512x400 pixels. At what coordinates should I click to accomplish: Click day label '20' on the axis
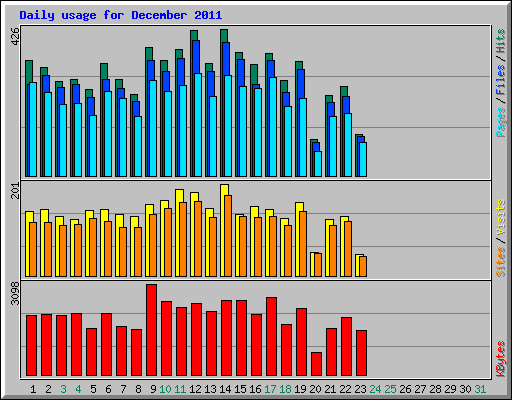coord(315,389)
